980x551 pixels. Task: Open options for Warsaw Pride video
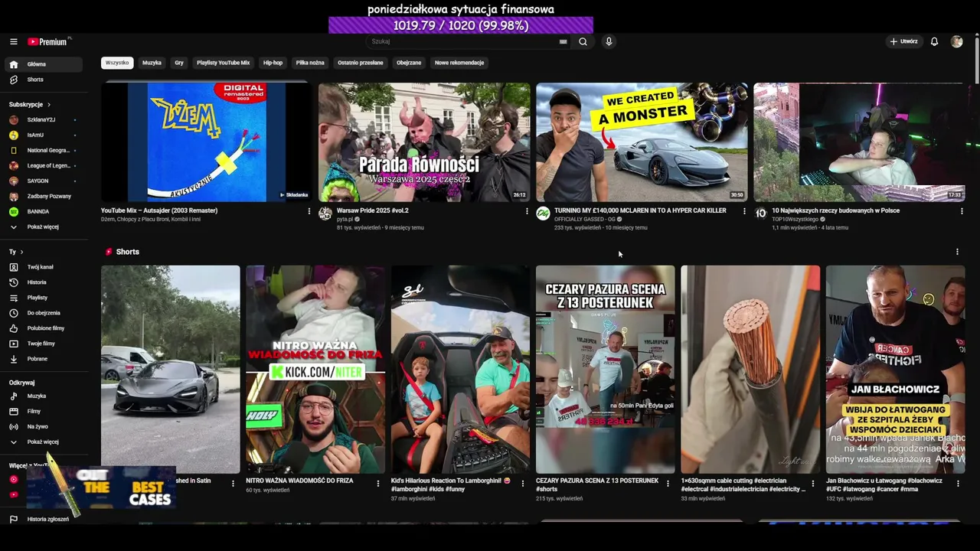click(527, 211)
